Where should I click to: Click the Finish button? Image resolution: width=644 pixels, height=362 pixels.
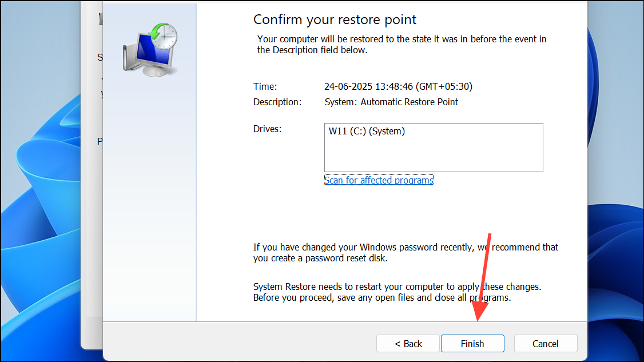[x=472, y=344]
